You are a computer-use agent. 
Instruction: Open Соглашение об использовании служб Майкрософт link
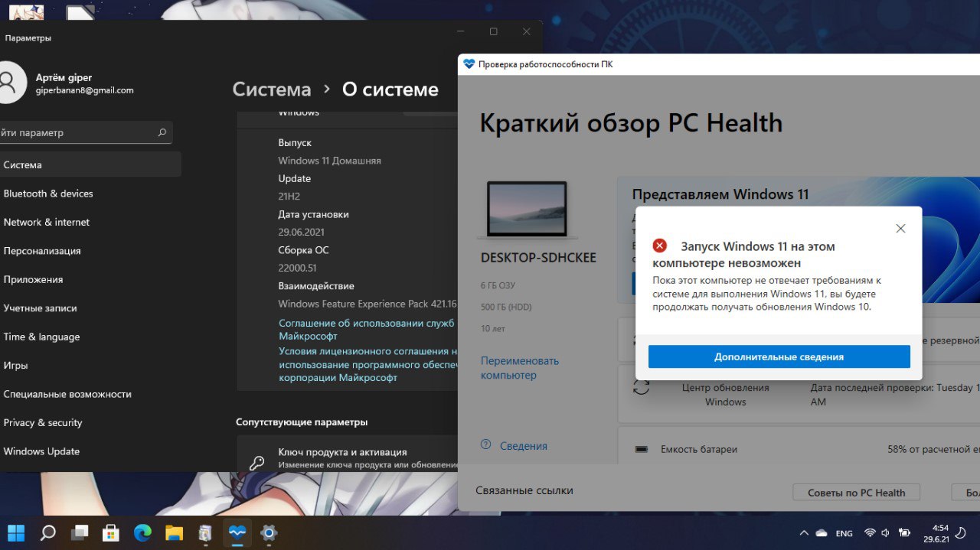click(367, 330)
